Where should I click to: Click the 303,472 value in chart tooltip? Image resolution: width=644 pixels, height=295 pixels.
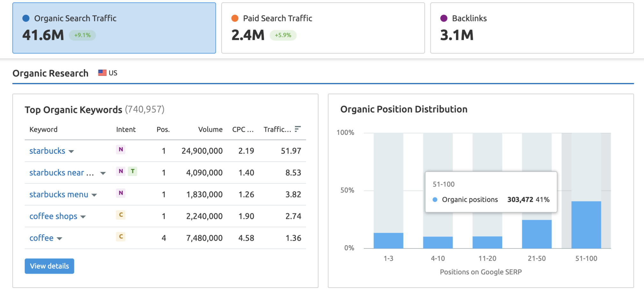point(520,200)
